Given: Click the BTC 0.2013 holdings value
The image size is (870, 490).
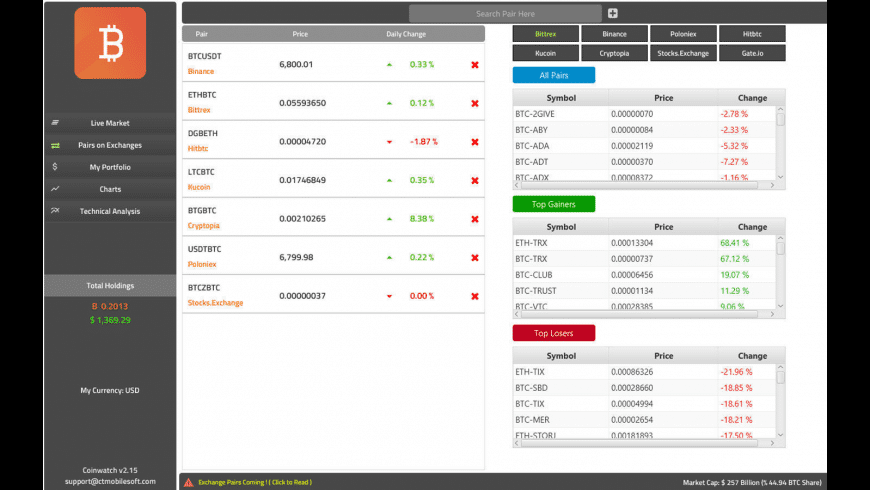Looking at the screenshot, I should (x=110, y=306).
